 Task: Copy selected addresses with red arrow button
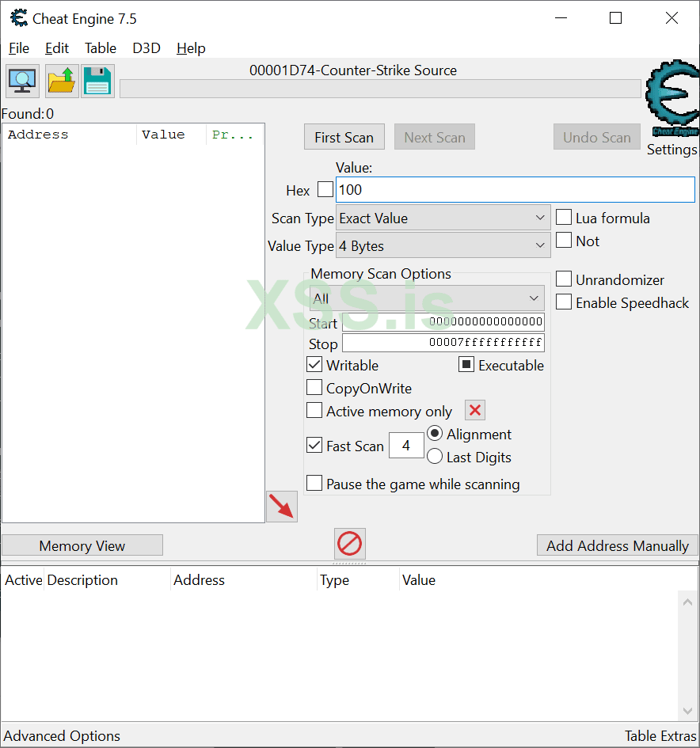tap(282, 507)
